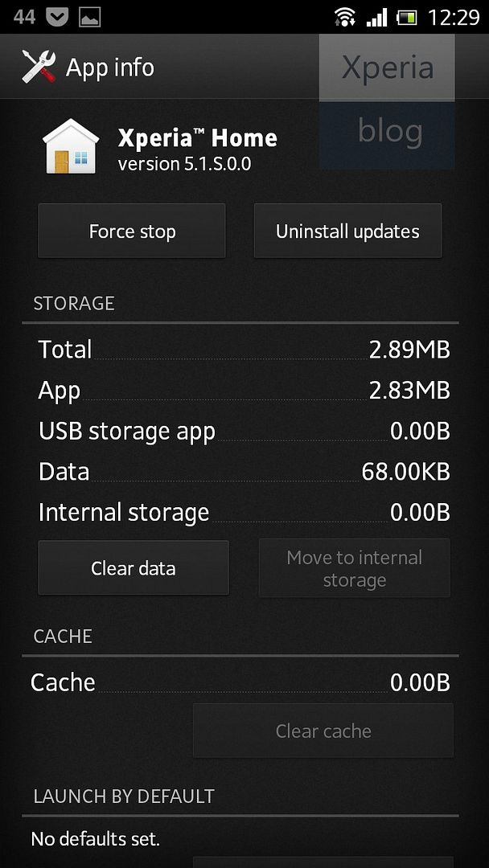Screen dimensions: 489x868
Task: Tap the Xperia Home house icon
Action: pyautogui.click(x=70, y=146)
